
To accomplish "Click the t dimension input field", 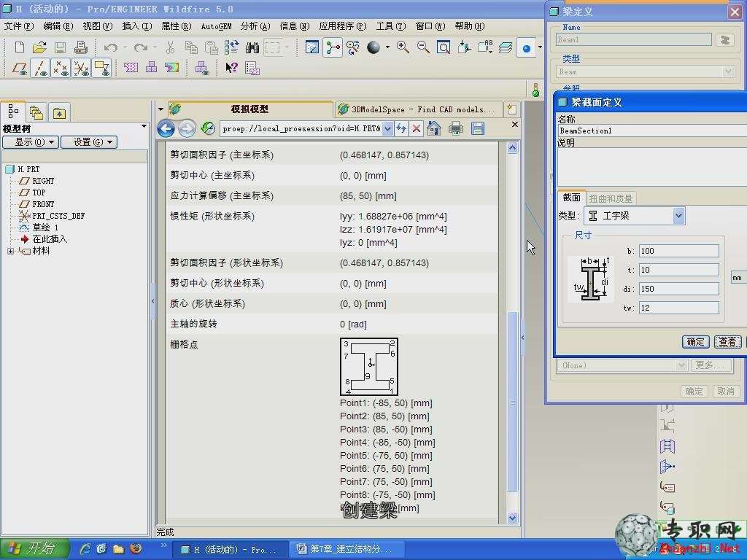I will click(x=678, y=270).
